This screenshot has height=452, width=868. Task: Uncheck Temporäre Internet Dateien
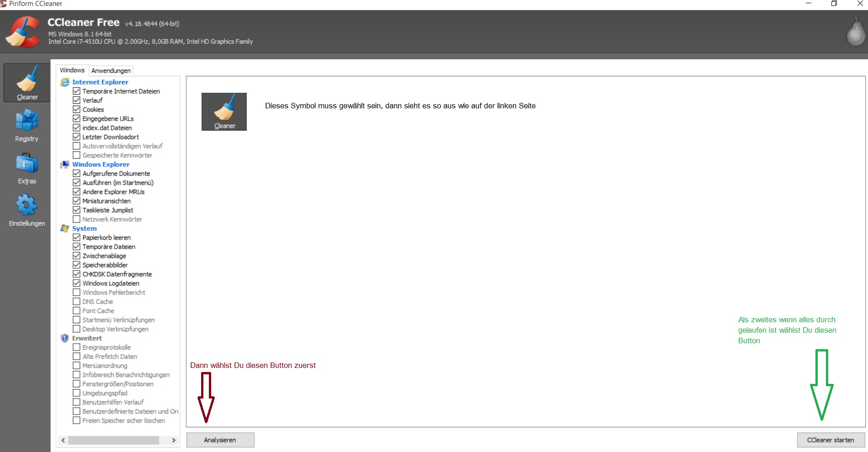pyautogui.click(x=77, y=91)
